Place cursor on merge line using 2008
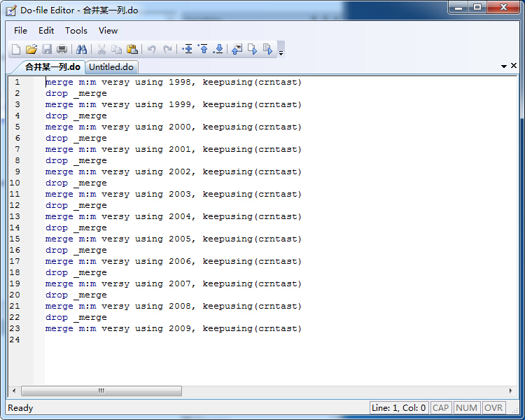The height and width of the screenshot is (420, 525). (x=174, y=306)
